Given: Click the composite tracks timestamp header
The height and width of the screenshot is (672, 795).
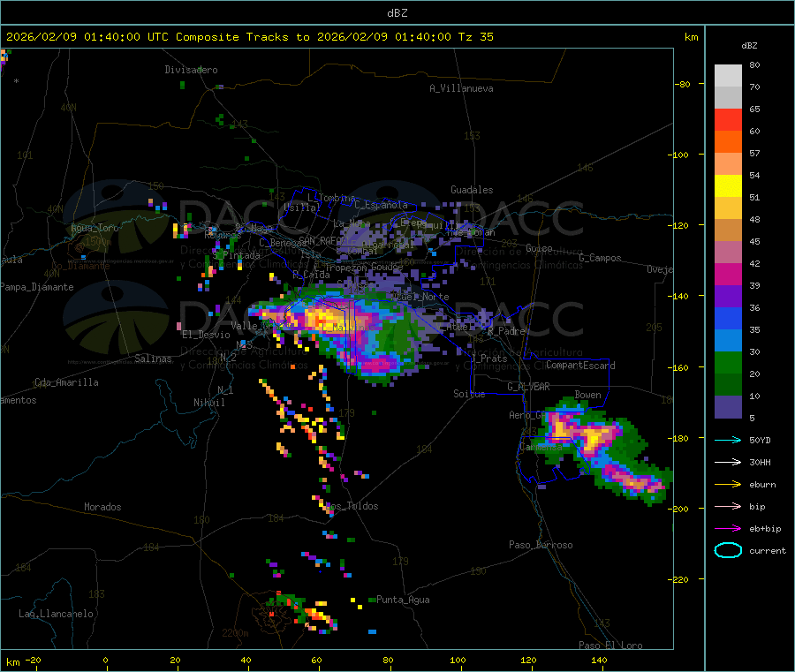Looking at the screenshot, I should [x=249, y=37].
